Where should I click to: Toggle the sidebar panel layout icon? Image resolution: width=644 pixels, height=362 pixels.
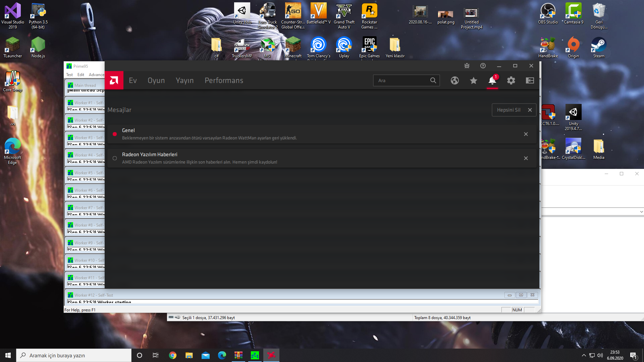[530, 80]
